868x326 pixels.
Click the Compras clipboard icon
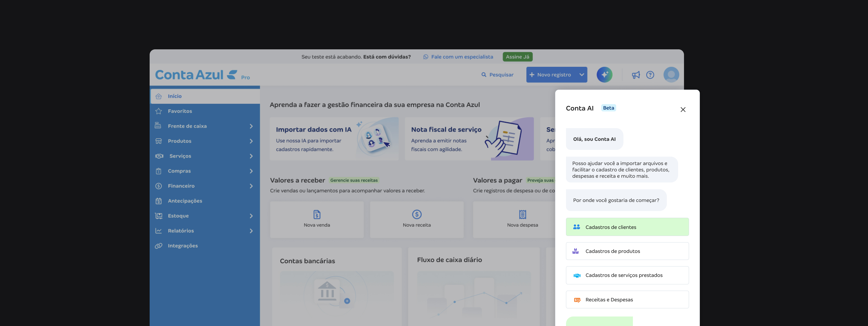pos(159,171)
